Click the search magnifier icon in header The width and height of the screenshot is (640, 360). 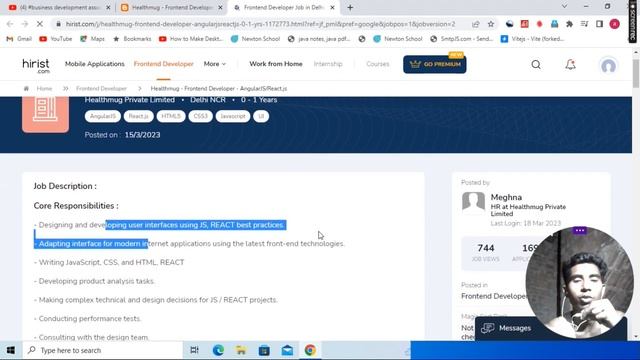[x=536, y=64]
